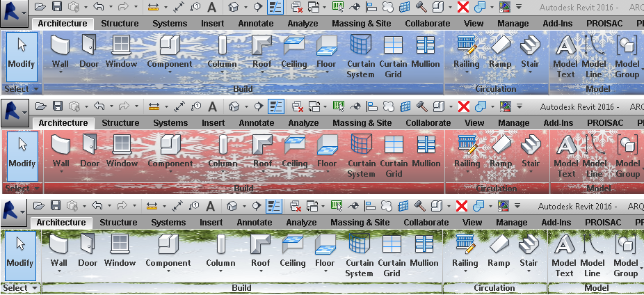
Task: Click the Build panel title in the green ribbon
Action: coord(242,287)
